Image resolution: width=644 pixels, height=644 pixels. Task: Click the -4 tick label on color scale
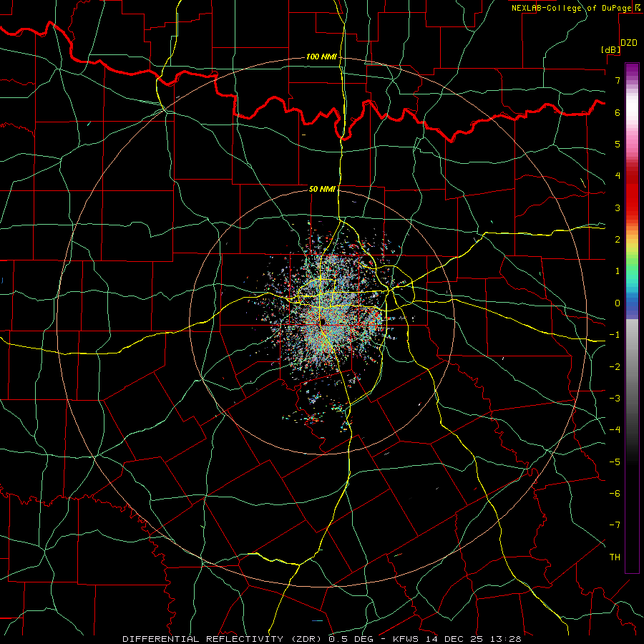615,430
